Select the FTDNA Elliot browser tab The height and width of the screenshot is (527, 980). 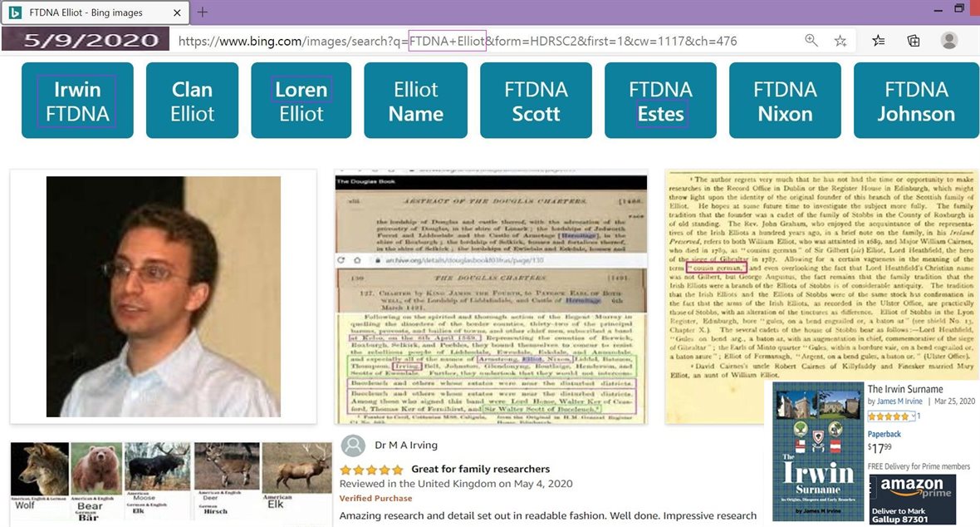pyautogui.click(x=91, y=12)
